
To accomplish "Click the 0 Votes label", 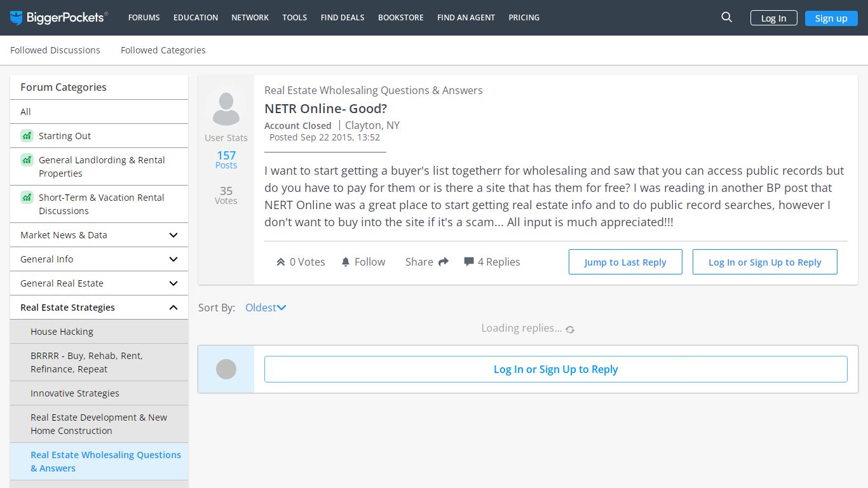I will point(308,262).
